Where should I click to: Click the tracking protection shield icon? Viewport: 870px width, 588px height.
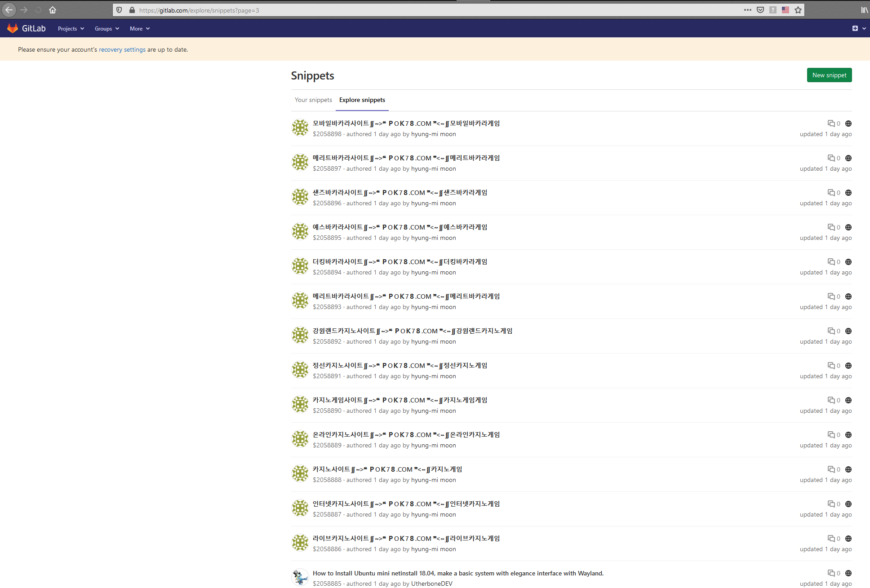(119, 10)
